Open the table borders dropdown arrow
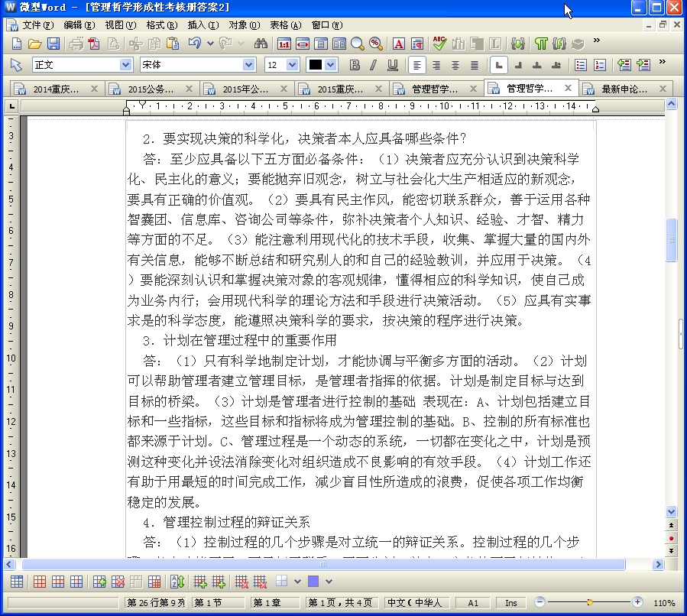This screenshot has width=687, height=616. click(297, 582)
